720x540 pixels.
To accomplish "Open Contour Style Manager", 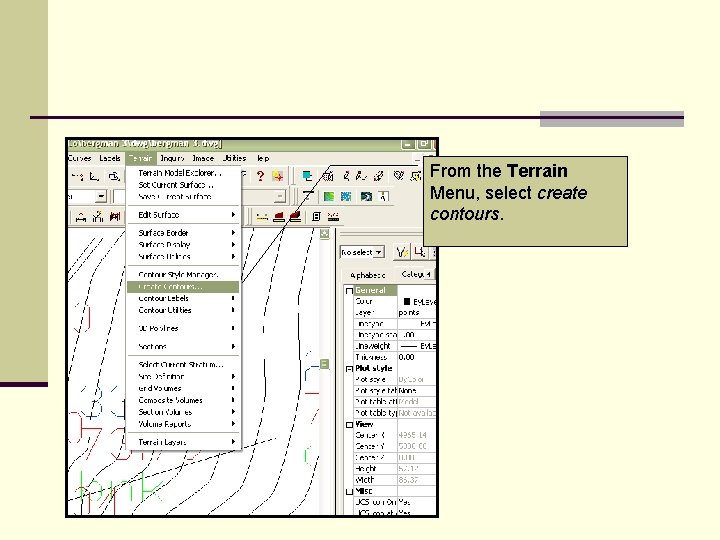I will click(x=183, y=275).
